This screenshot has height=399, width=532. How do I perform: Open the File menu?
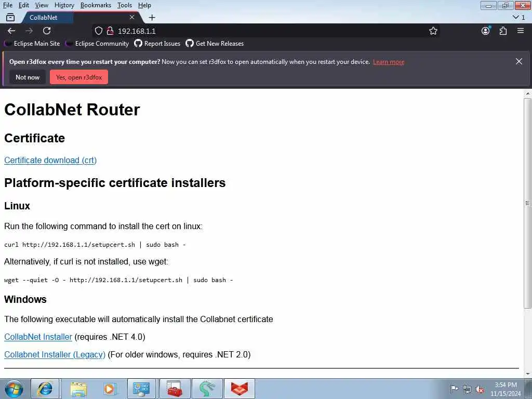(7, 5)
